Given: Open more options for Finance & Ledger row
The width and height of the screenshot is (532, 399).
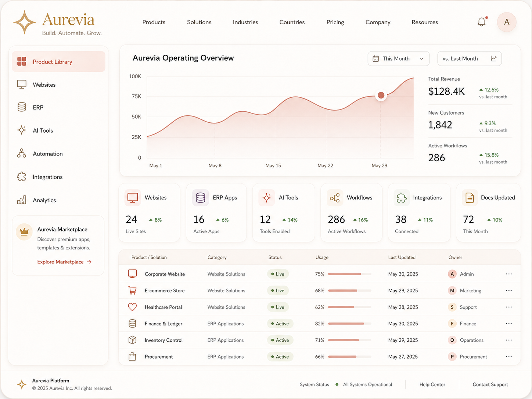Looking at the screenshot, I should 509,323.
